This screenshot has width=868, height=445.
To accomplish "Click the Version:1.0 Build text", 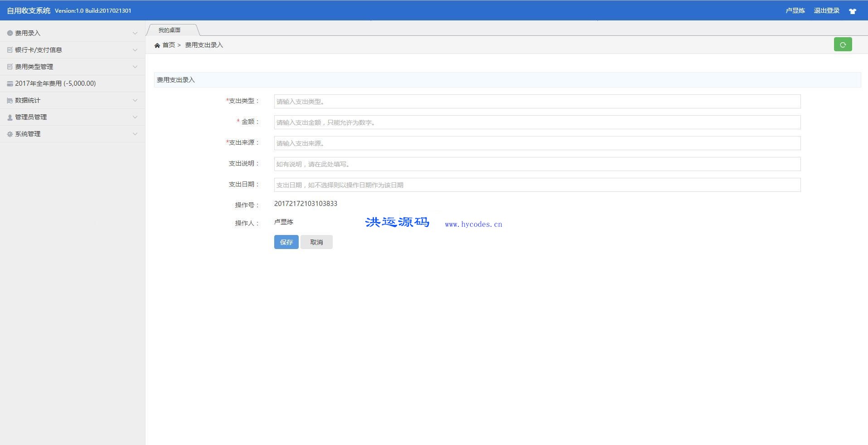I will [93, 11].
